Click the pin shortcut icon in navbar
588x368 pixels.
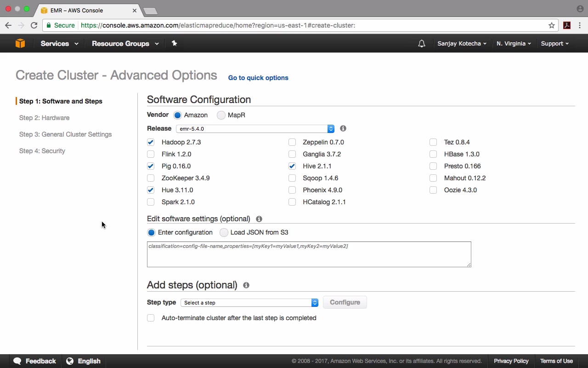tap(174, 43)
